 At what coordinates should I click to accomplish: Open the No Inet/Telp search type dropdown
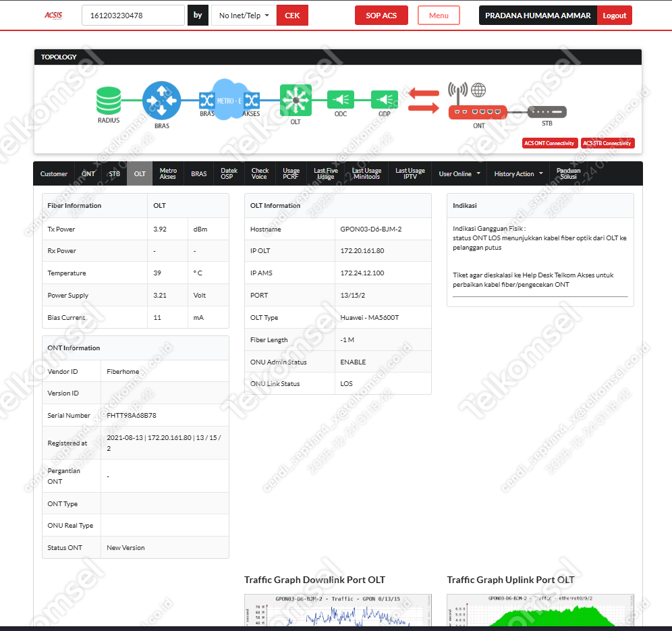[244, 16]
